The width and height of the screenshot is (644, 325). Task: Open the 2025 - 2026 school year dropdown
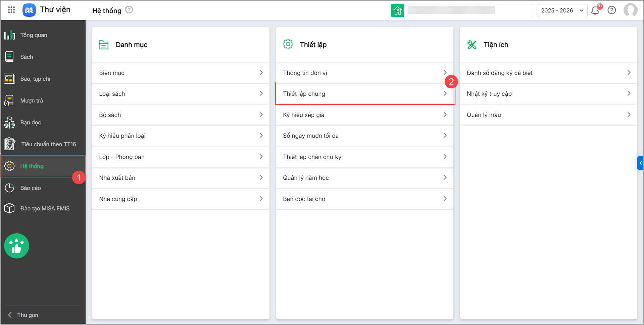pos(562,10)
